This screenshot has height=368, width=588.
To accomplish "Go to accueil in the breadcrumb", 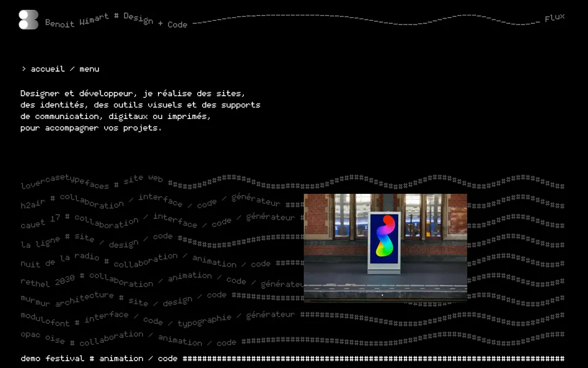I will click(48, 69).
